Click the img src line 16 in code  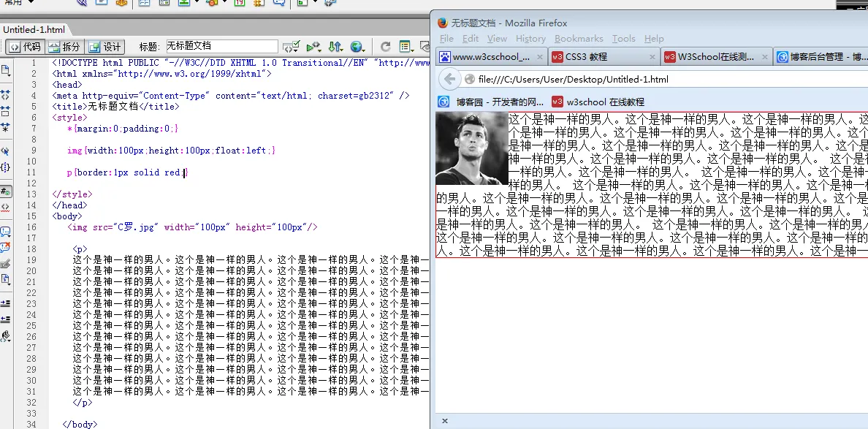pyautogui.click(x=193, y=227)
